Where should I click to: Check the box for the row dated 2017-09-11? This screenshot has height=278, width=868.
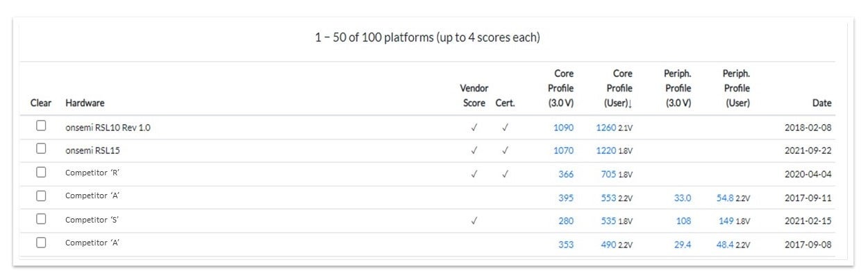tap(41, 196)
